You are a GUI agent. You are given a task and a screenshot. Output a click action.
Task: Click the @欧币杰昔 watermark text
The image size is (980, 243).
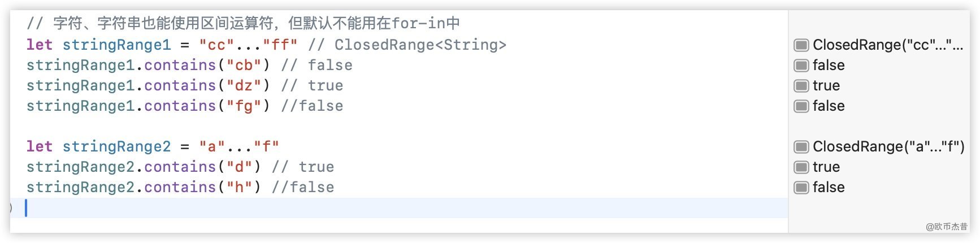point(946,227)
